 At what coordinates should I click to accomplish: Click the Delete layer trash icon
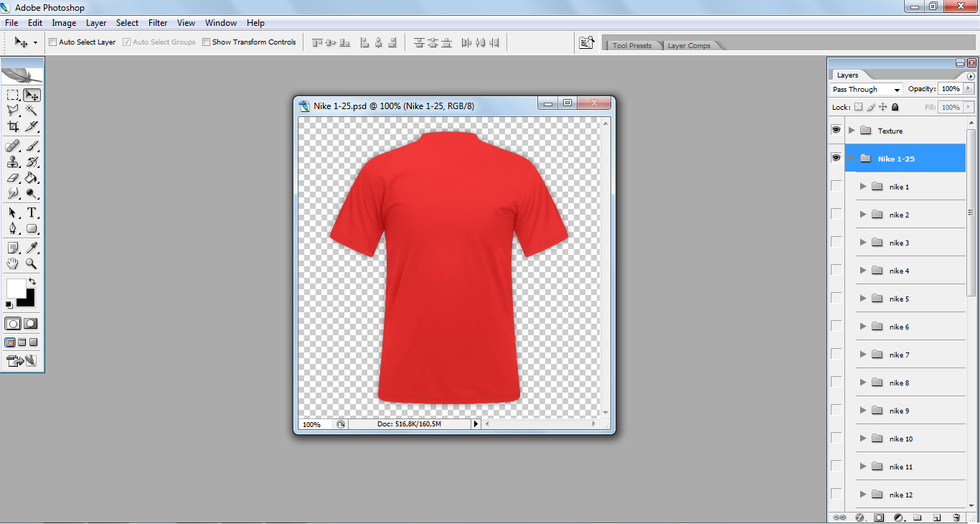pyautogui.click(x=956, y=517)
